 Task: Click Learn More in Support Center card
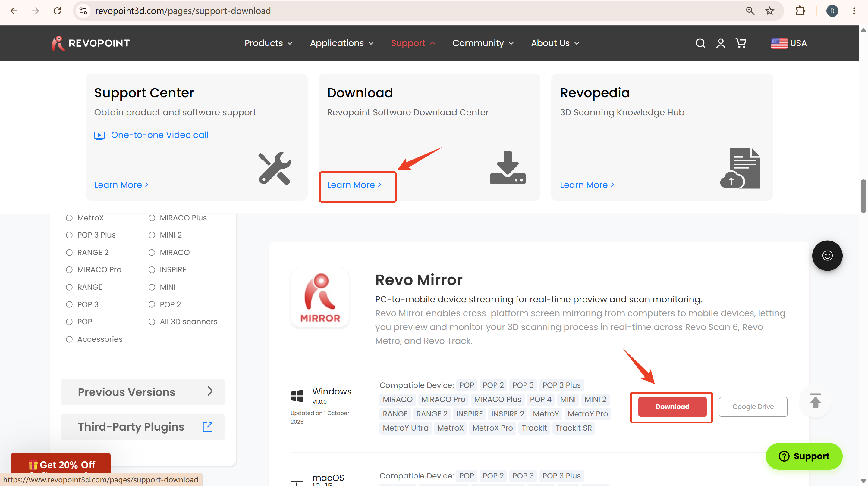pos(121,185)
